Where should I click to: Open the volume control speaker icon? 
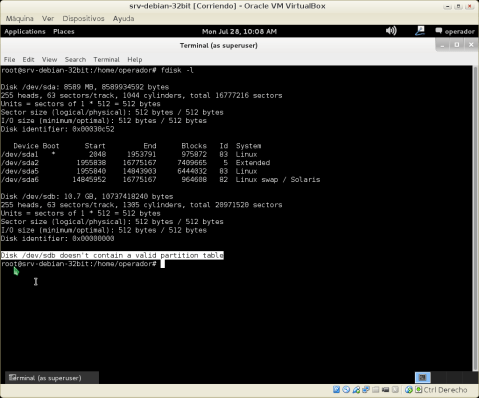[391, 31]
